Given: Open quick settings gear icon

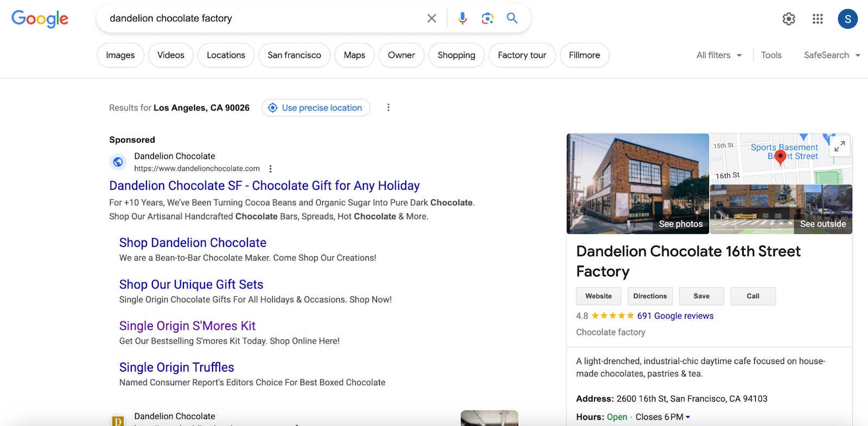Looking at the screenshot, I should coord(789,19).
